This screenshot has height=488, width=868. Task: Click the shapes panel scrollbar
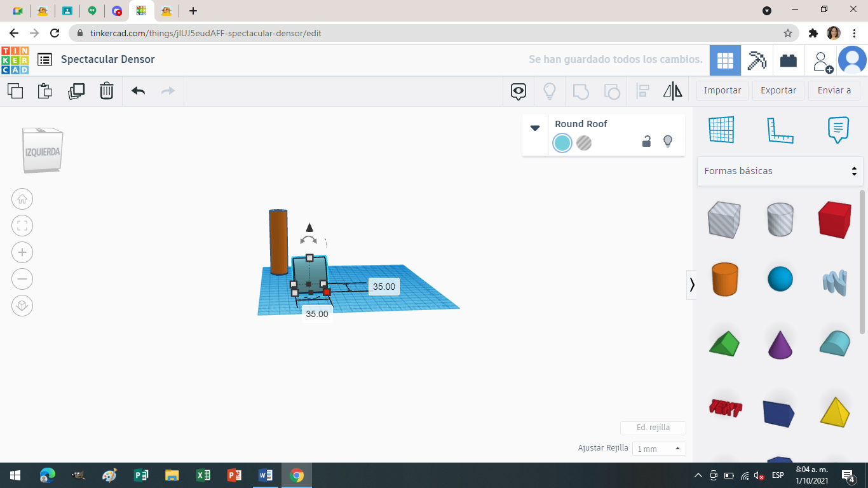(862, 261)
